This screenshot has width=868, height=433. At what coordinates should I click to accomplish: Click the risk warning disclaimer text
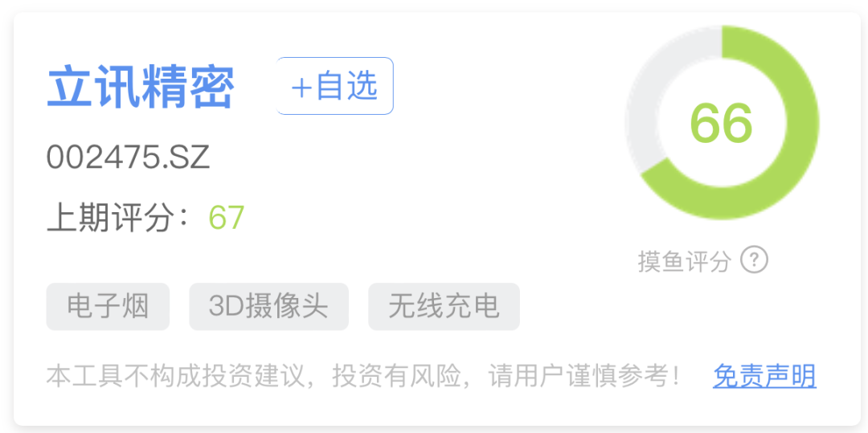click(362, 377)
